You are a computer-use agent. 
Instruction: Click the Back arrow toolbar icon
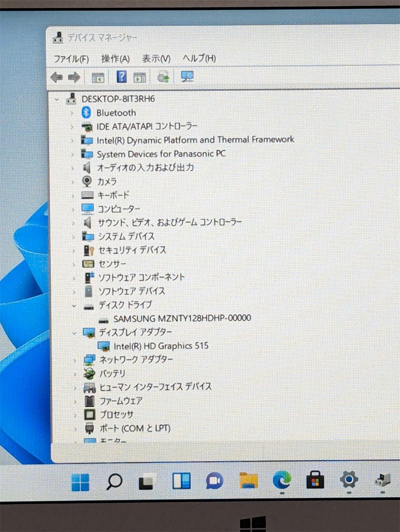pos(57,77)
